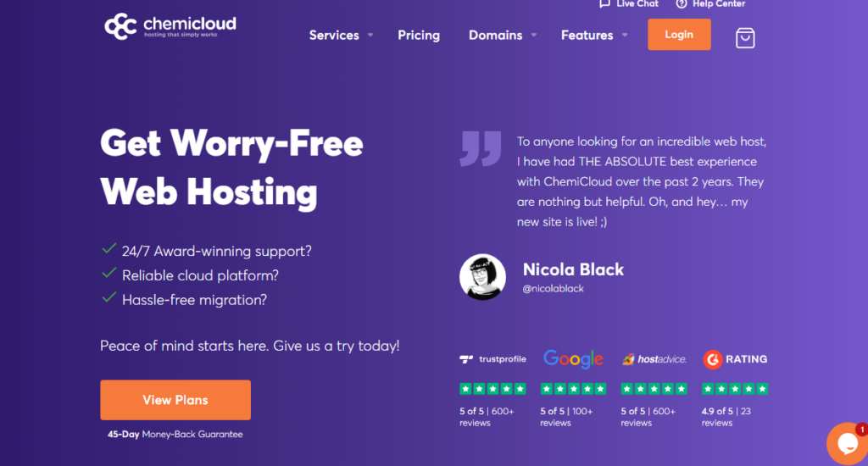Click the trustprofile star rating
868x466 pixels.
(492, 389)
